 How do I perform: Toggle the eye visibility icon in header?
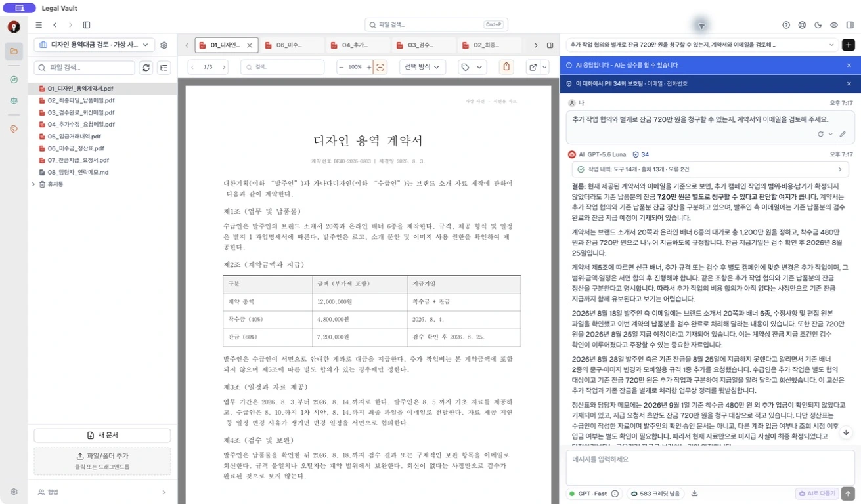click(x=833, y=25)
